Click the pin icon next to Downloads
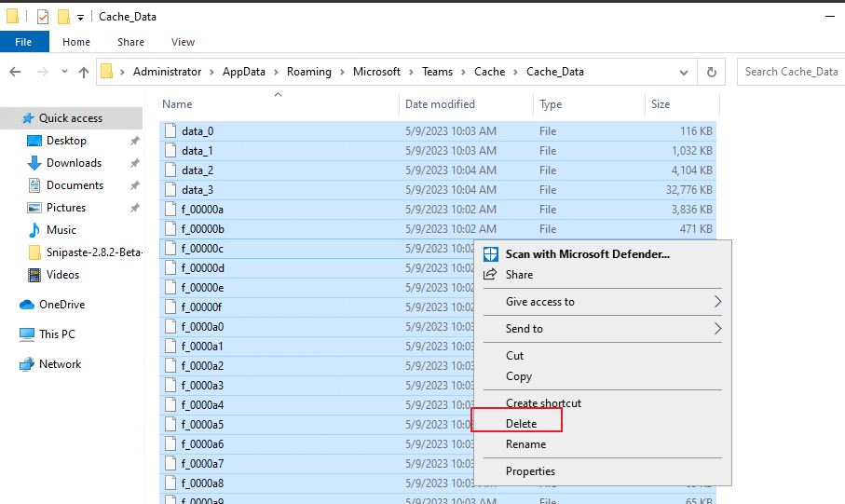845x504 pixels. 135,163
